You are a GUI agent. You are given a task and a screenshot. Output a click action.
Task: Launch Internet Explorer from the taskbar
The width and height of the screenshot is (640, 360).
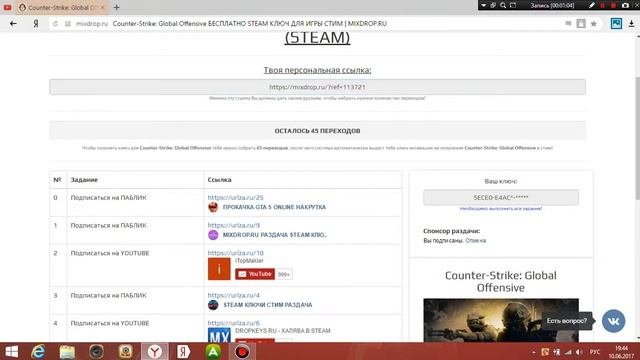[x=38, y=351]
